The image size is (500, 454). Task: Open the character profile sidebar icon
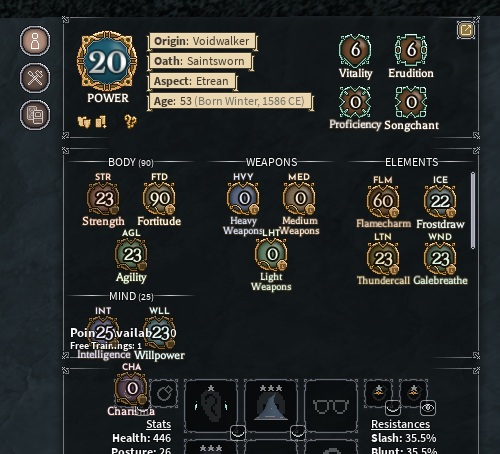coord(35,41)
